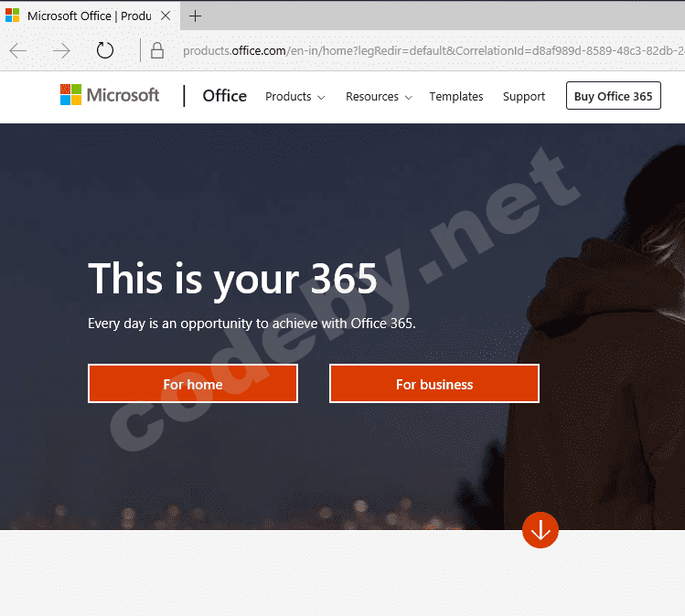Image resolution: width=685 pixels, height=616 pixels.
Task: Focus the address bar URL field
Action: coord(433,50)
